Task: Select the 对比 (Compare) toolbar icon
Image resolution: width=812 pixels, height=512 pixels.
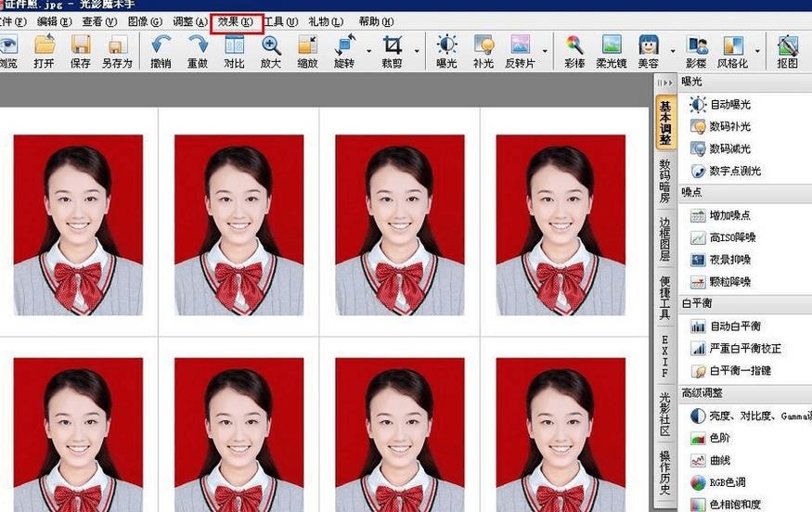Action: click(x=234, y=45)
